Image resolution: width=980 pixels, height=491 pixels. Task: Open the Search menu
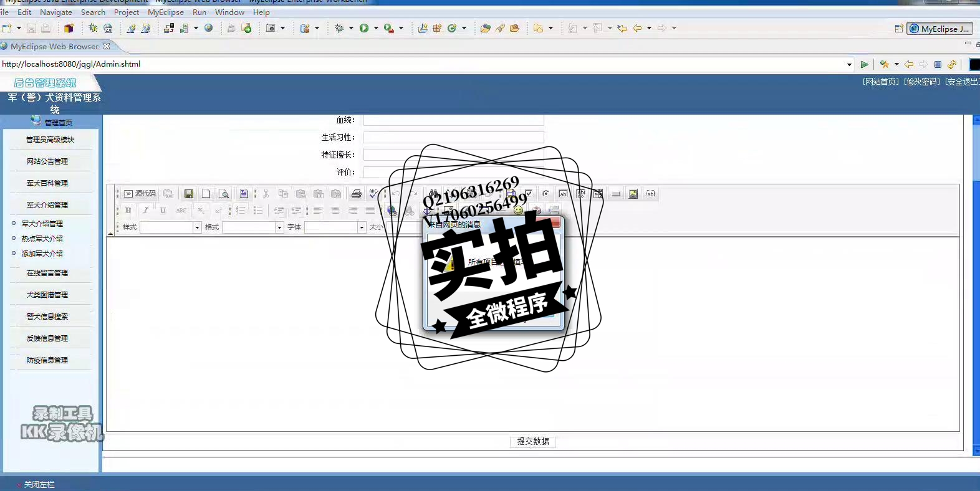[x=93, y=12]
